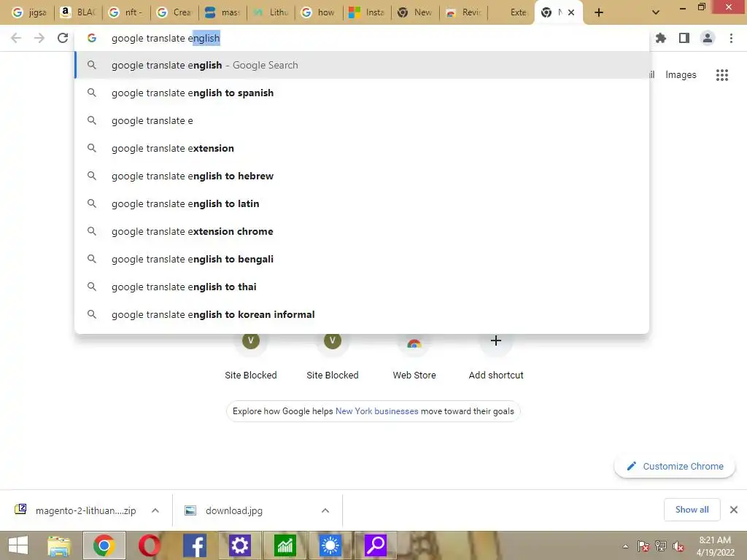Image resolution: width=747 pixels, height=560 pixels.
Task: Switch to the Lithu tab
Action: [271, 13]
